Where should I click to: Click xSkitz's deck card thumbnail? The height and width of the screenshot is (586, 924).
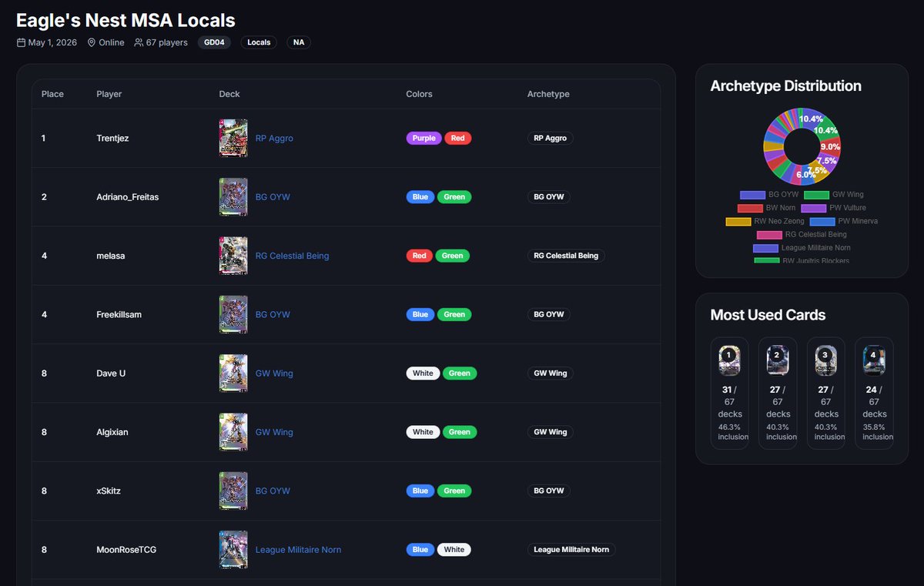click(x=233, y=491)
